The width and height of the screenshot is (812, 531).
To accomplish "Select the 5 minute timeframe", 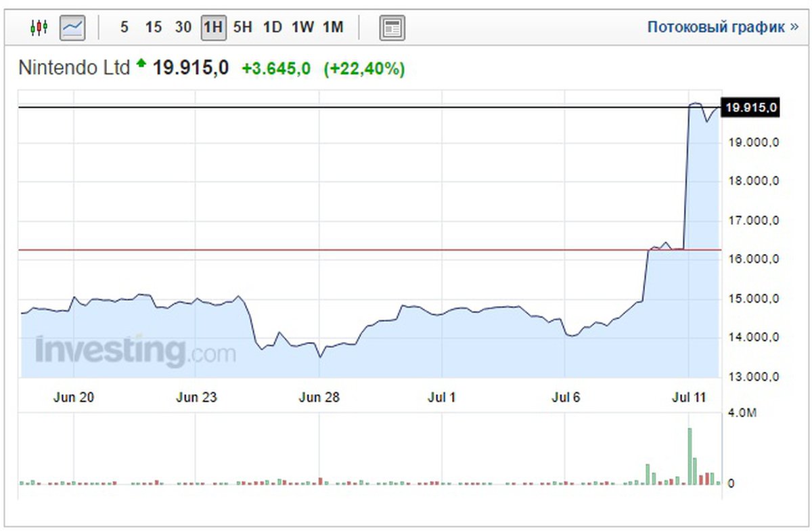I will [124, 28].
